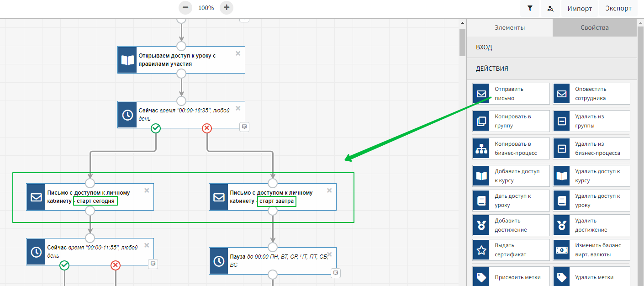Click the zoom in plus button
Image resolution: width=644 pixels, height=286 pixels.
coord(227,8)
